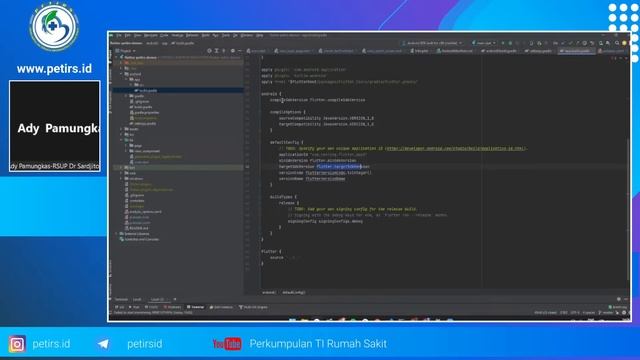Collapse the app folder under android
Screen dimensions: 640x360
click(x=126, y=79)
